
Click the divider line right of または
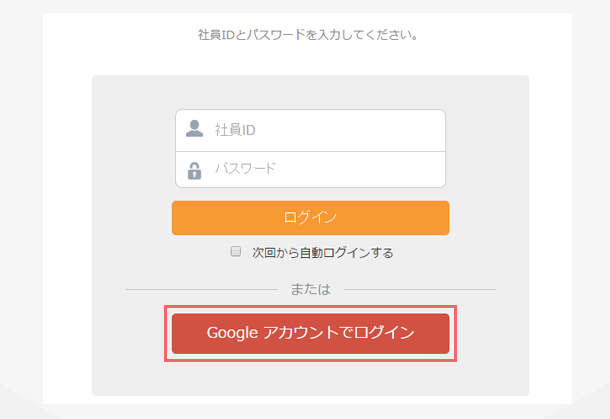coord(420,289)
